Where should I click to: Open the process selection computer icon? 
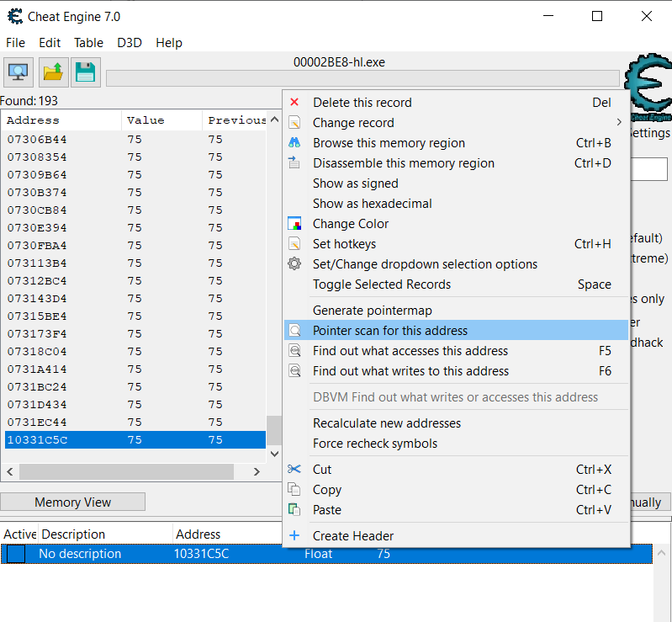click(x=19, y=72)
